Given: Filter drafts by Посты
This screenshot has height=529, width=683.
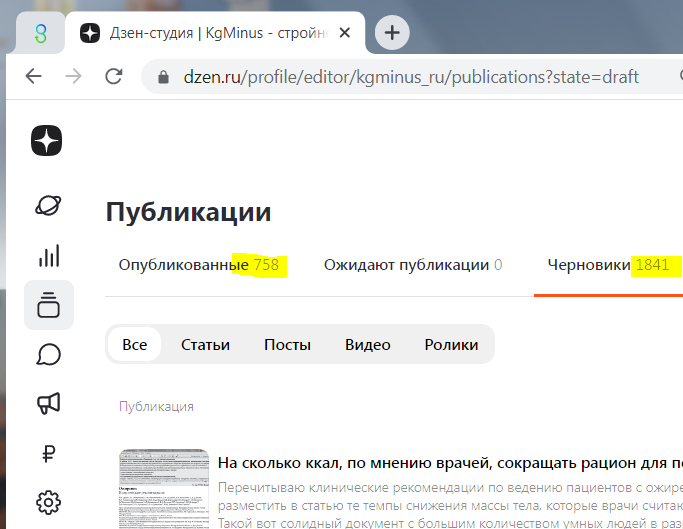Looking at the screenshot, I should (x=287, y=344).
